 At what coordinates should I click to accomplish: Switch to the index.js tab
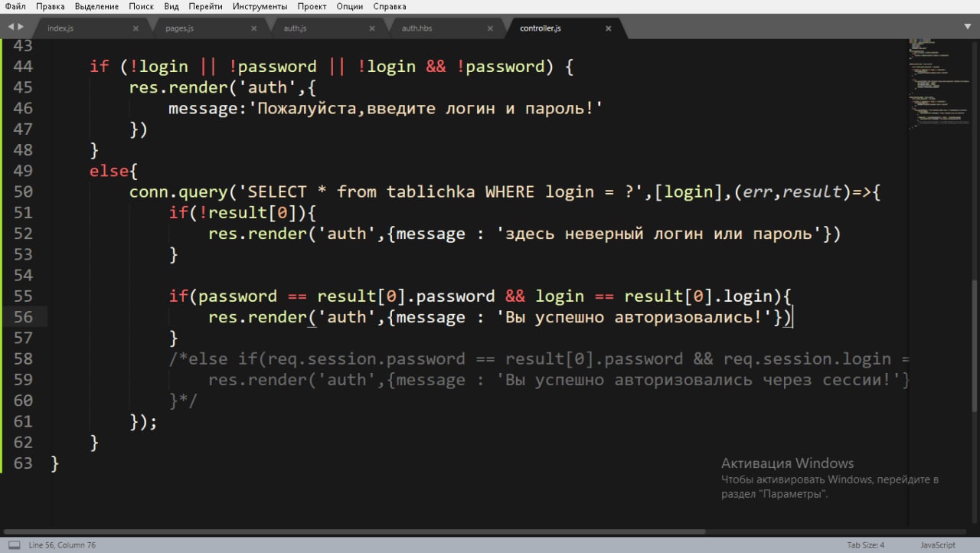tap(60, 28)
